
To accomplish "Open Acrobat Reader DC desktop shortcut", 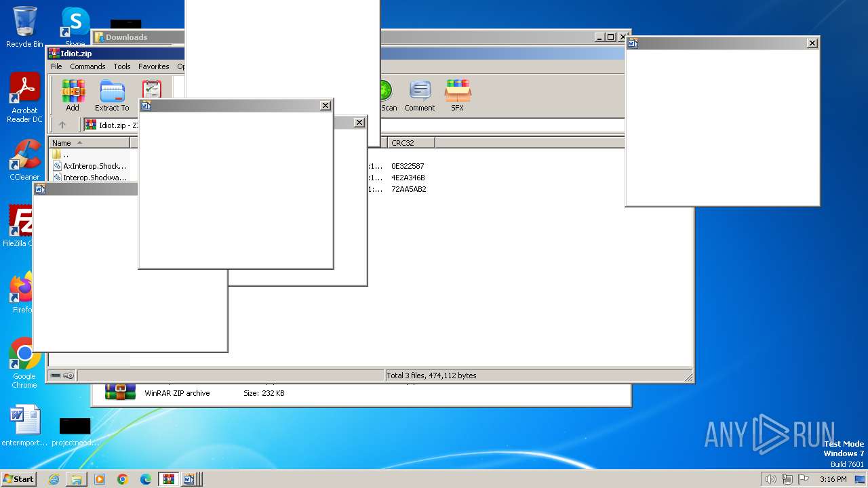I will click(x=24, y=98).
